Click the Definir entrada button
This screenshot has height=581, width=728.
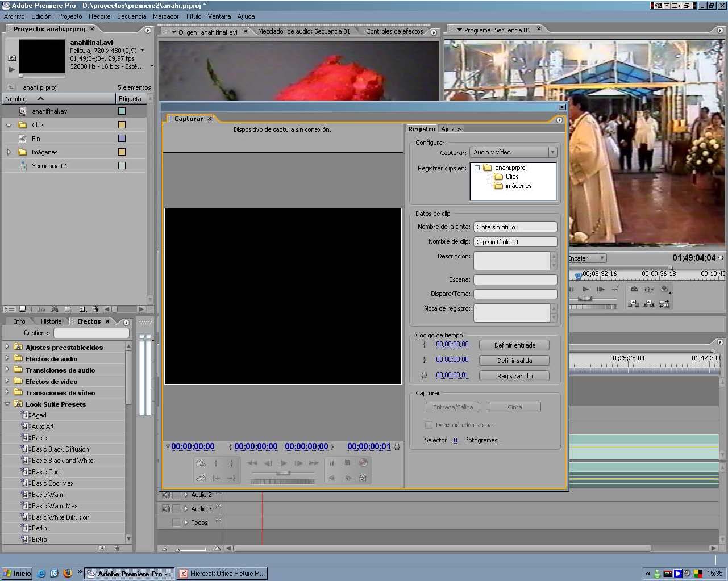[514, 345]
